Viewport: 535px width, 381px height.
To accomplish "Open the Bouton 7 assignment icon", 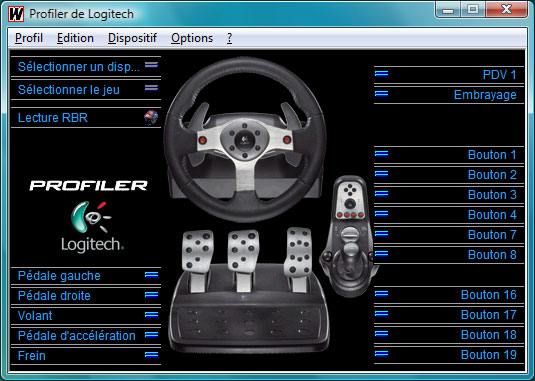I will tap(381, 233).
